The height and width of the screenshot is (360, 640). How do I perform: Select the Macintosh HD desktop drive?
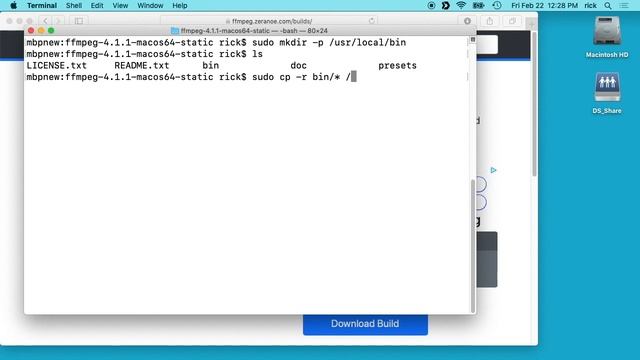tap(607, 37)
